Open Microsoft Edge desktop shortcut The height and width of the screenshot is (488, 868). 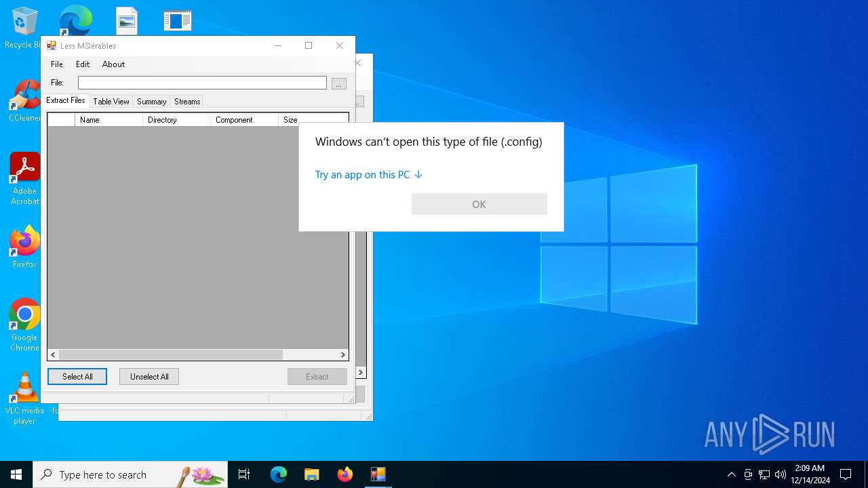click(75, 20)
